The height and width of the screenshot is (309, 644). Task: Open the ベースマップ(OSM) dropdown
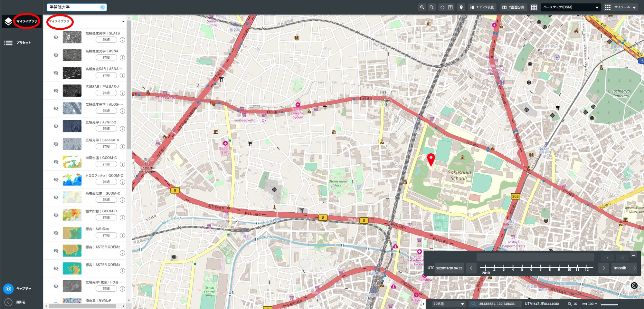[x=571, y=7]
